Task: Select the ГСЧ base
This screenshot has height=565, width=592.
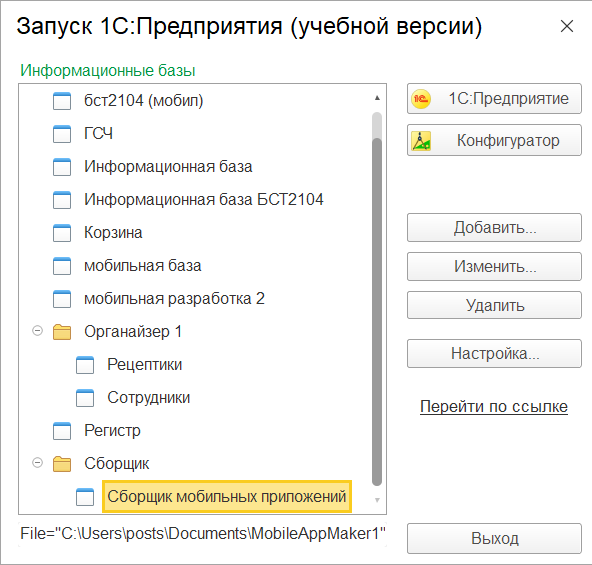Action: [x=98, y=134]
